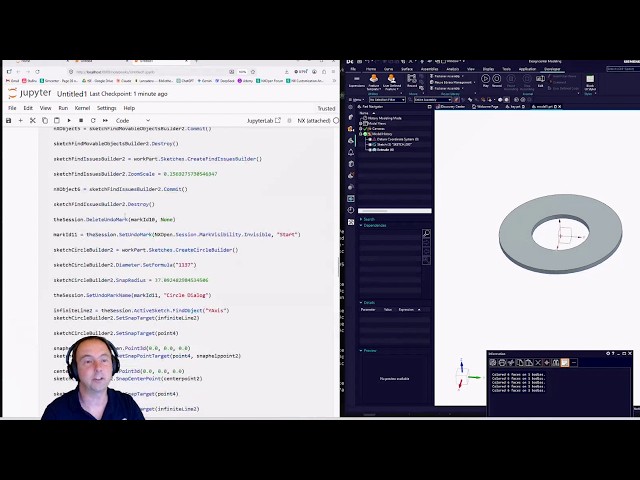The height and width of the screenshot is (480, 640).
Task: Open the Jupyter Run menu
Action: pos(63,108)
